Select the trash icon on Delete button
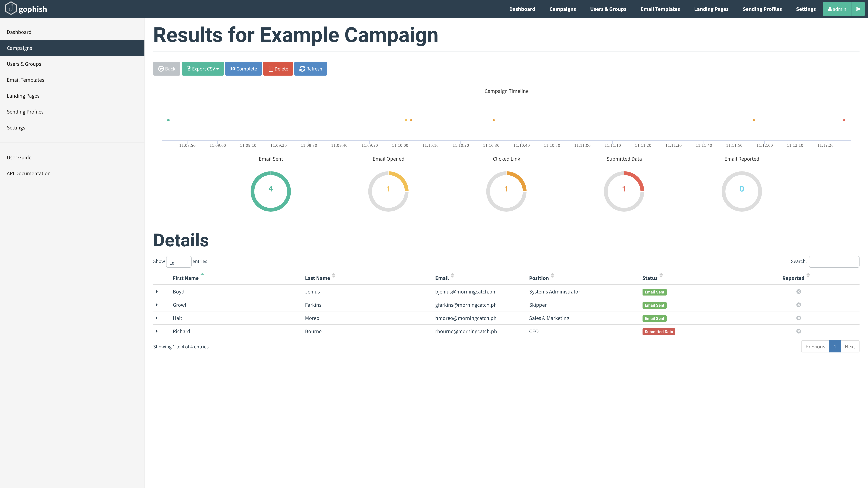The image size is (868, 488). coord(271,69)
